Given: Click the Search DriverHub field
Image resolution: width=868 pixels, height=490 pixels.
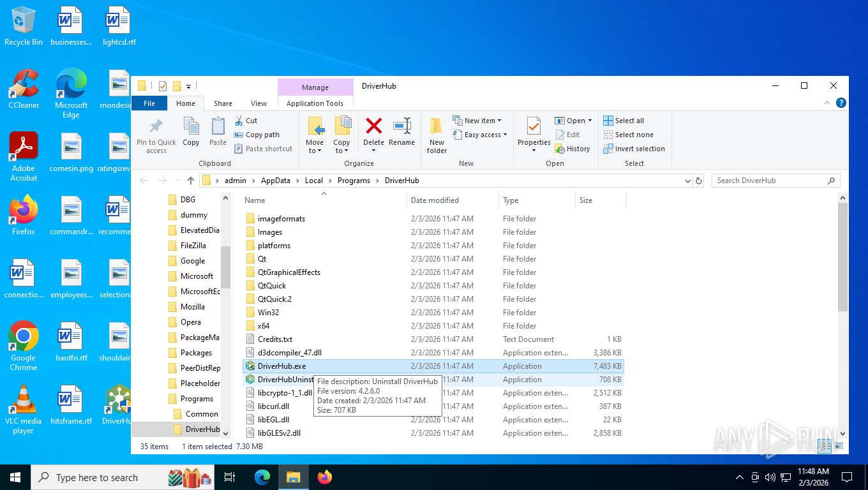Looking at the screenshot, I should click(775, 181).
